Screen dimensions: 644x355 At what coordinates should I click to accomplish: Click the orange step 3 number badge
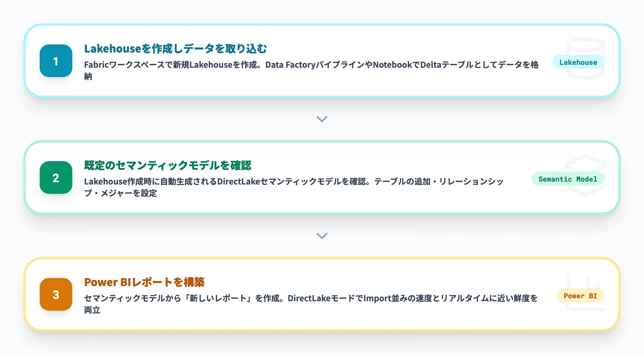56,294
